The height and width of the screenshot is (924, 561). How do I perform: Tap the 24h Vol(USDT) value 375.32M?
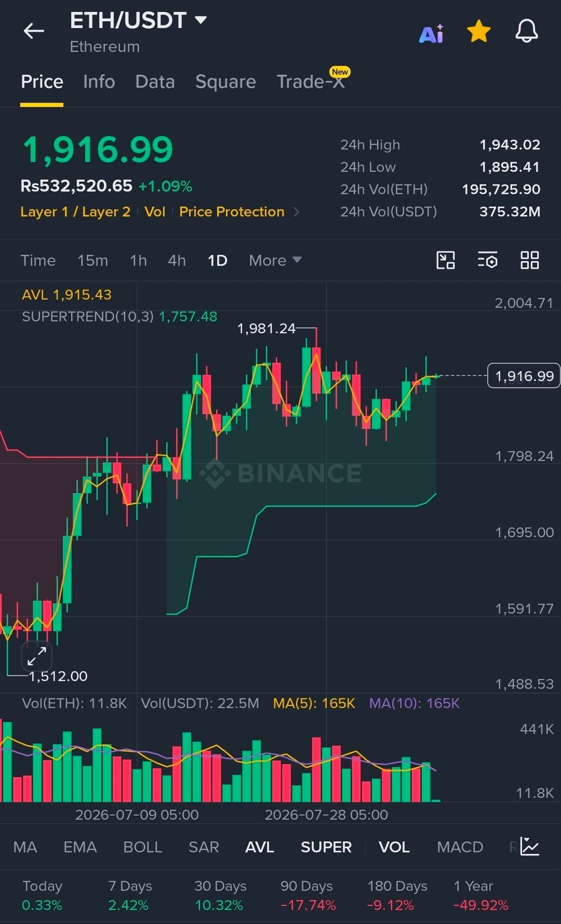510,211
